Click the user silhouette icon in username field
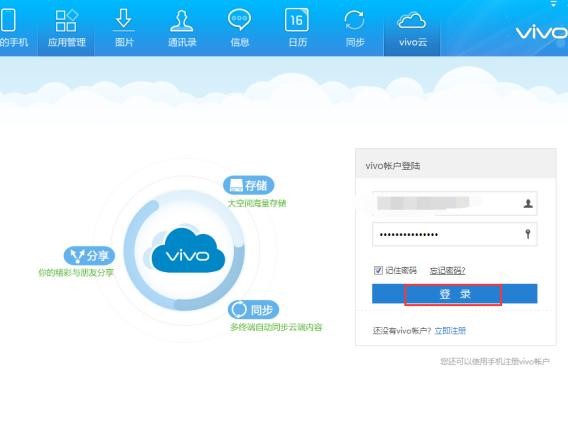The width and height of the screenshot is (568, 426). (x=528, y=204)
